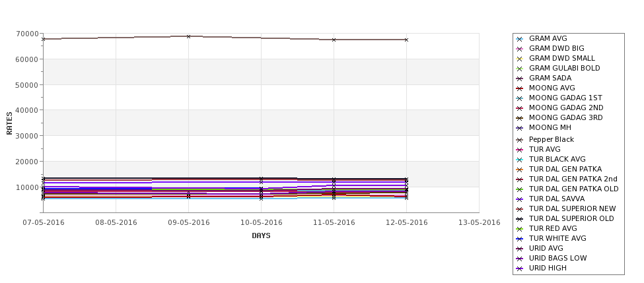644x283 pixels.
Task: Click GRAM DWD SMALL legend label
Action: pyautogui.click(x=555, y=58)
